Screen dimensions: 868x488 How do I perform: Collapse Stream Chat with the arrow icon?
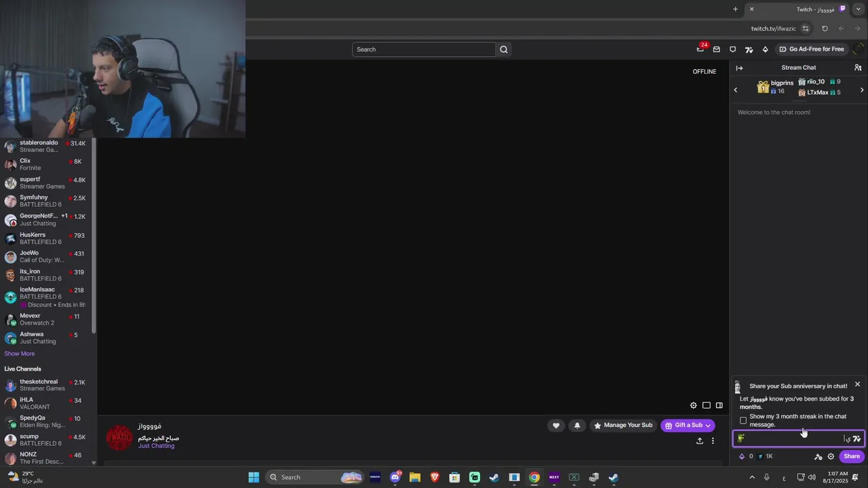pos(739,68)
